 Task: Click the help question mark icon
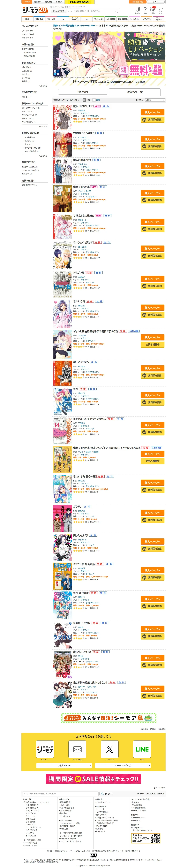point(145,10)
